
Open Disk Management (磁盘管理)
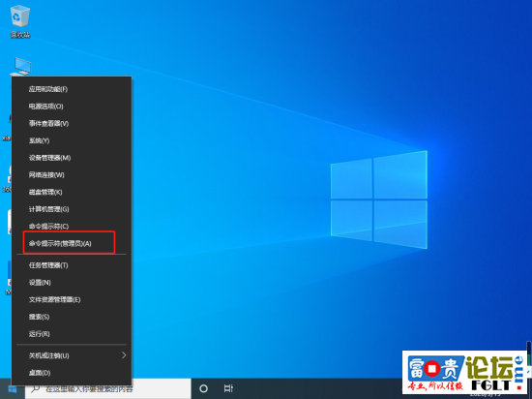(x=72, y=192)
